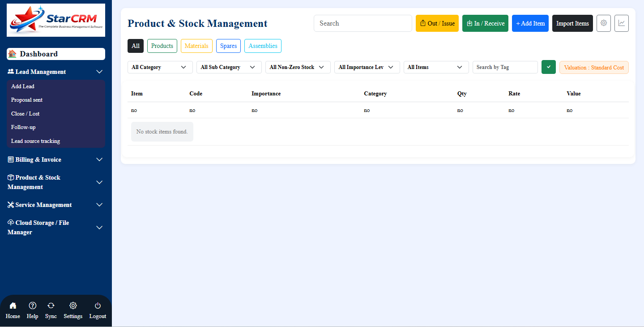Open Help from the bottom sidebar
Screen dimensions: 644x327
point(32,310)
